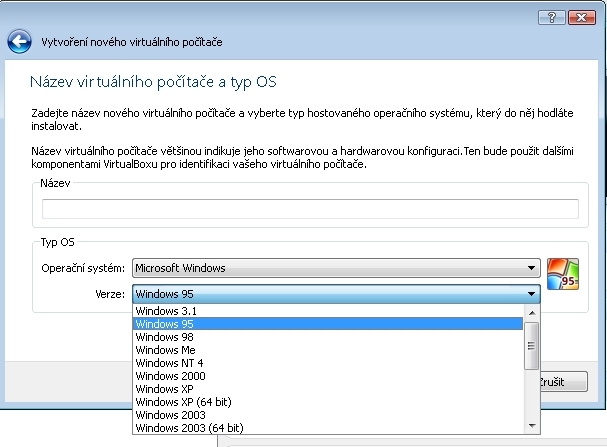Screen dimensions: 607x447
Task: Collapse the Verze dropdown showing Windows 95
Action: coord(336,294)
